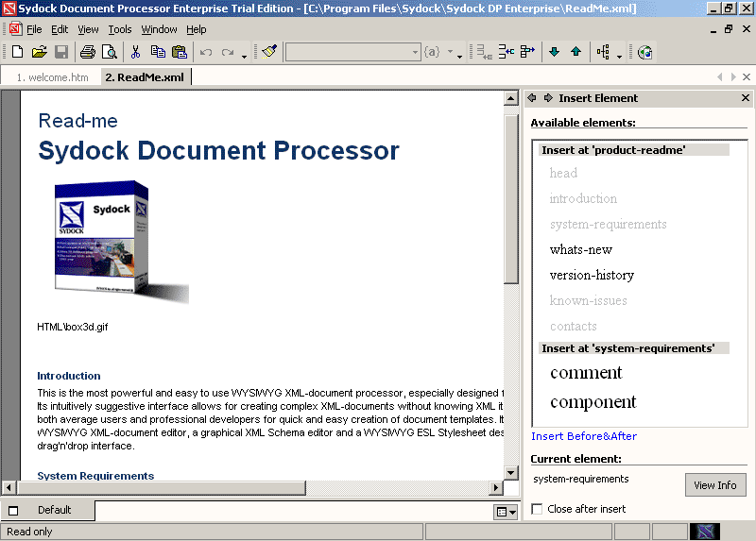Click vertical scrollbar down arrow
This screenshot has height=541, width=756.
click(x=510, y=472)
